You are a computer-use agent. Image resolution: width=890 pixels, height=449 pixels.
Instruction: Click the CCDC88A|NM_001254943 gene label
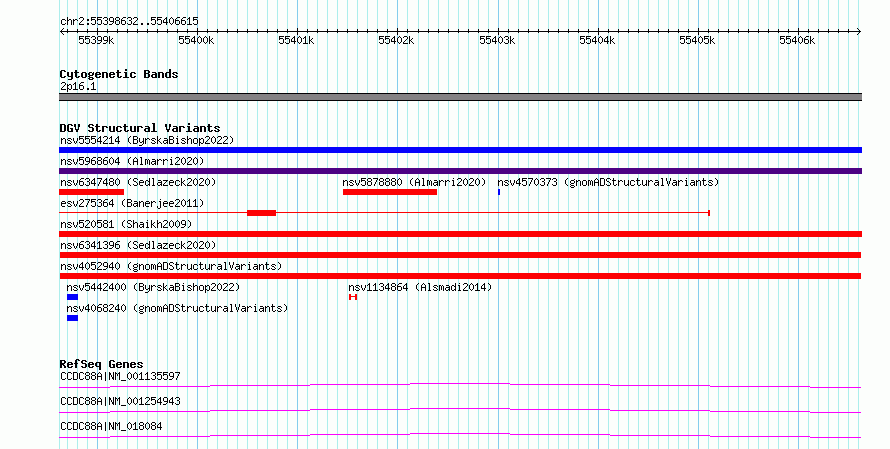point(120,401)
